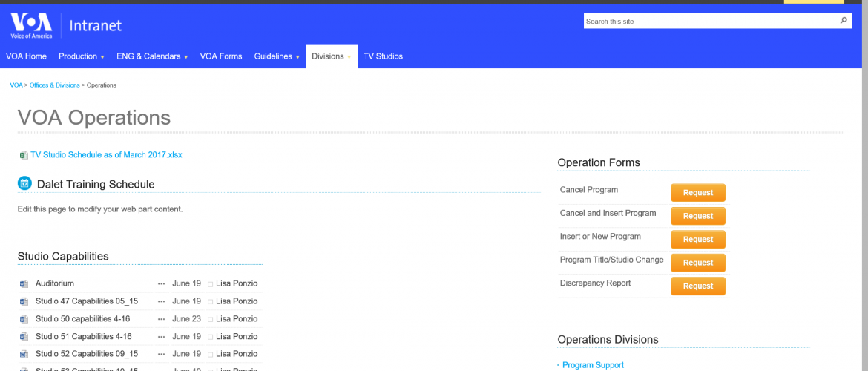
Task: Click the document icon for Studio 51 Capabilities
Action: pos(24,337)
